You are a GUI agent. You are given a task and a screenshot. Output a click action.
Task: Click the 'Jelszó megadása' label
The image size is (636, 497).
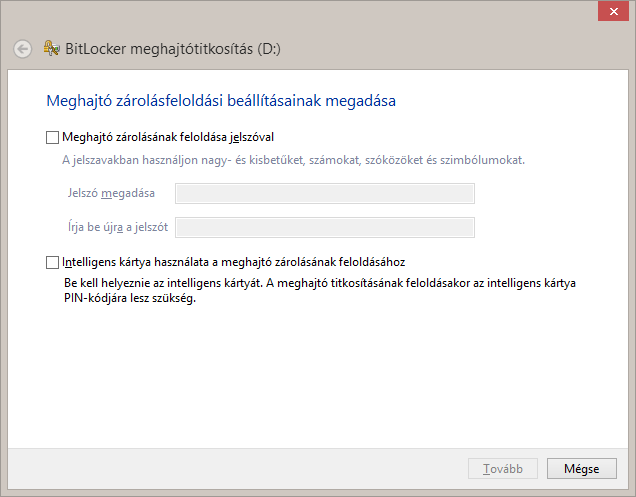(x=111, y=193)
